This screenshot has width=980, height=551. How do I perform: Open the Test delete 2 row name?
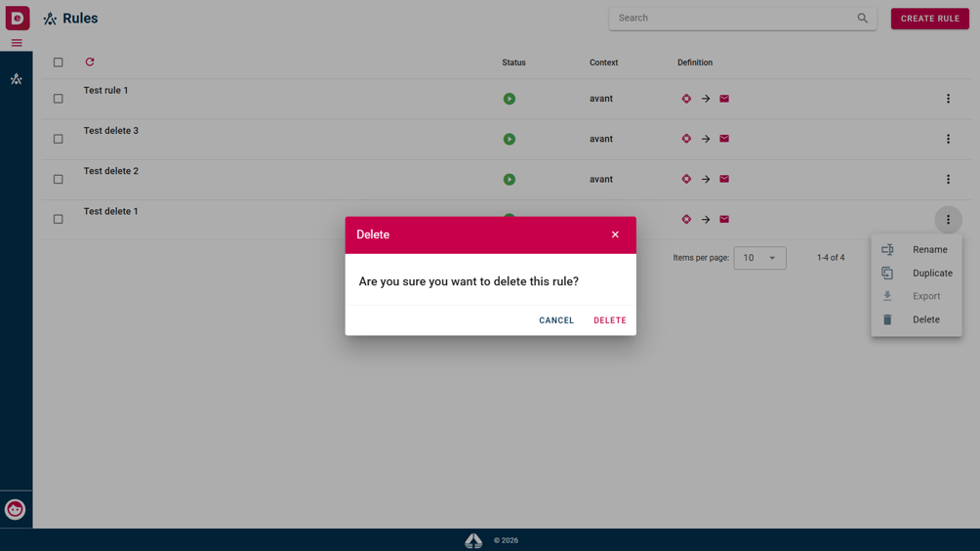[x=111, y=171]
